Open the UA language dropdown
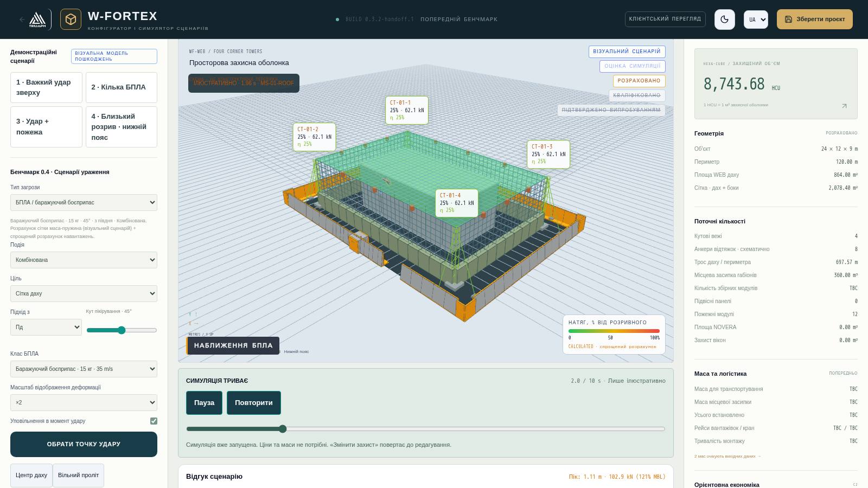Viewport: 868px width, 488px height. click(x=756, y=20)
